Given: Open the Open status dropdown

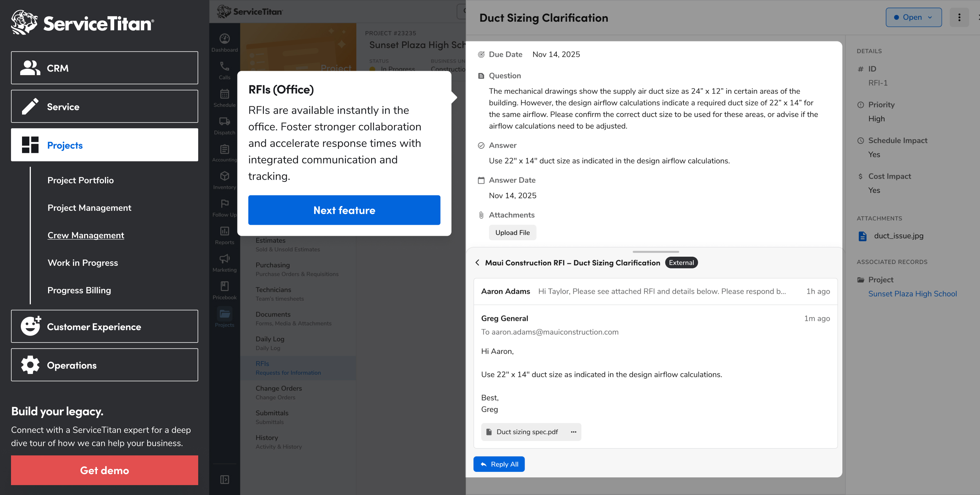Looking at the screenshot, I should tap(913, 18).
